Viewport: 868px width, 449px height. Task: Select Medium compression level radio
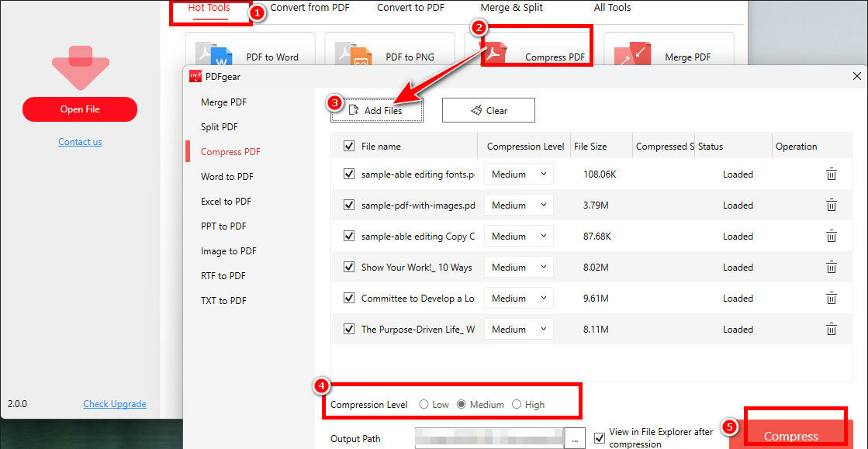click(x=462, y=404)
